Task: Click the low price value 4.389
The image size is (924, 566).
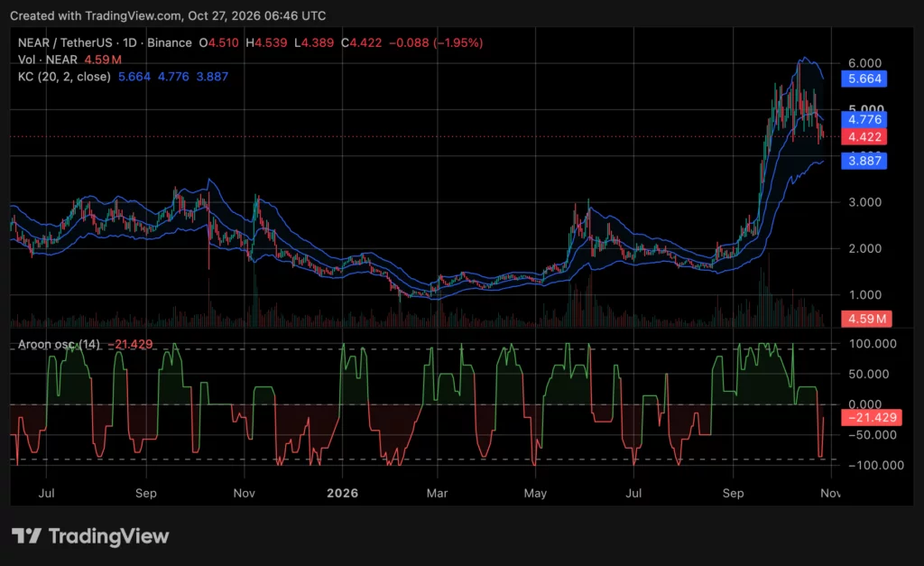Action: tap(318, 43)
